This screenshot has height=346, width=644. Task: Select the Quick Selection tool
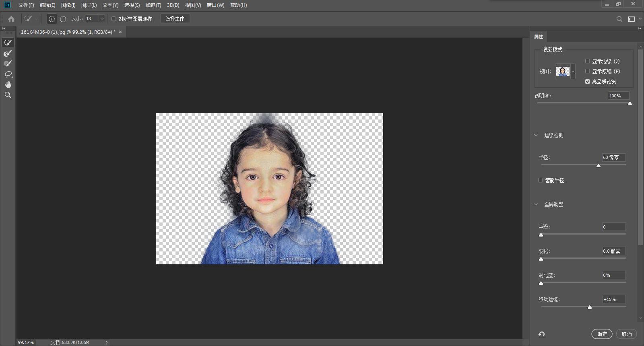[8, 43]
